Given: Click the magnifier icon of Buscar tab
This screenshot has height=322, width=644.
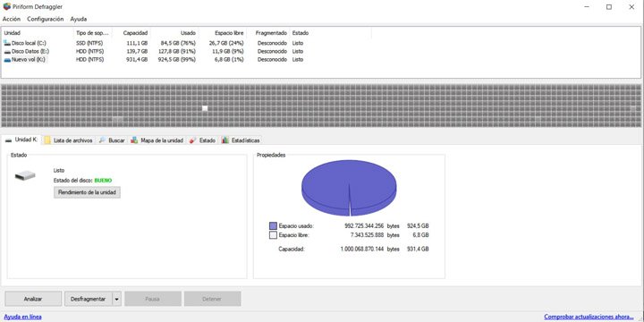Looking at the screenshot, I should point(102,140).
